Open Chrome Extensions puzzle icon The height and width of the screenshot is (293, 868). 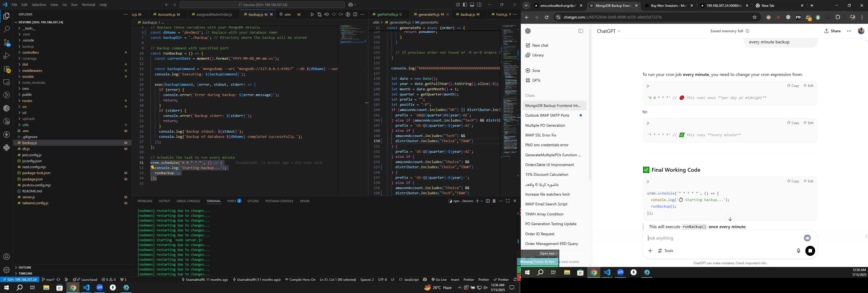[838, 17]
